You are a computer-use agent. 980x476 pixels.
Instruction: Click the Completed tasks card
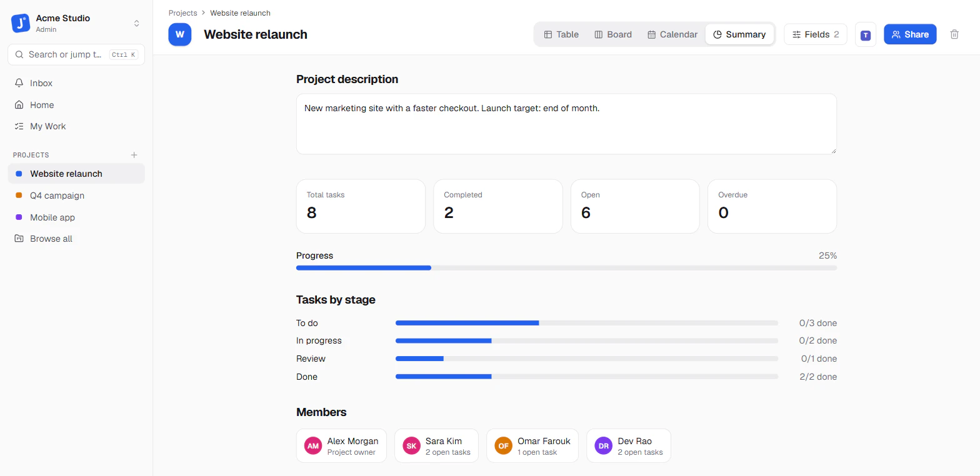pos(498,206)
